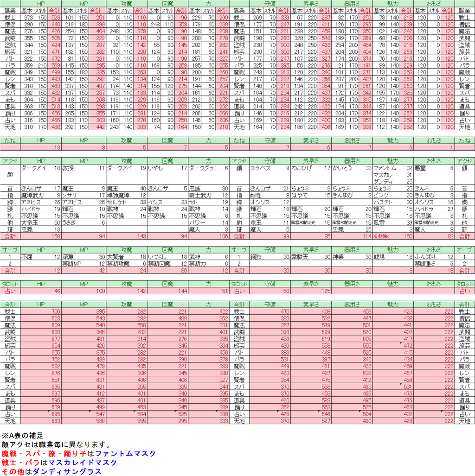Click the left たね section header cell
The width and height of the screenshot is (475, 476).
(10, 140)
